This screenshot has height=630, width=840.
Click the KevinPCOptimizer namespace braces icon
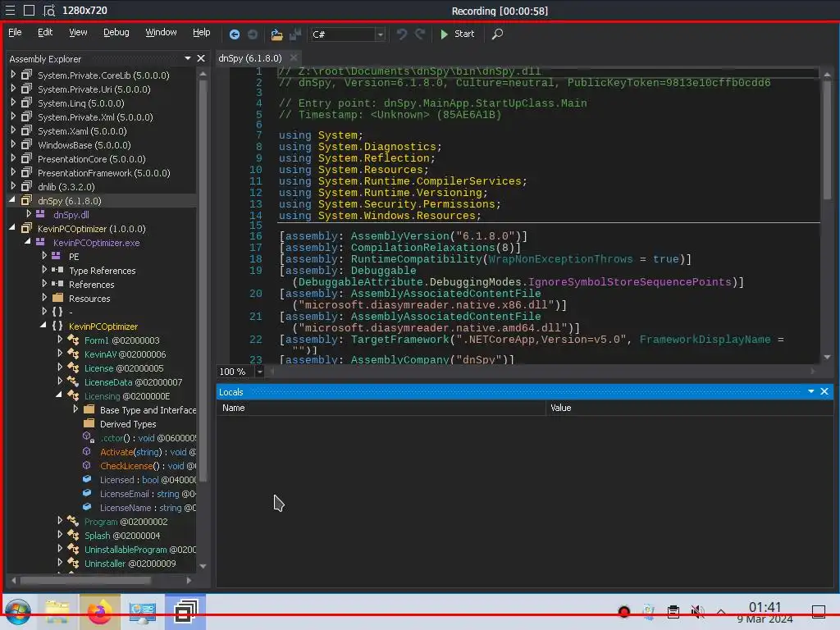pos(57,326)
